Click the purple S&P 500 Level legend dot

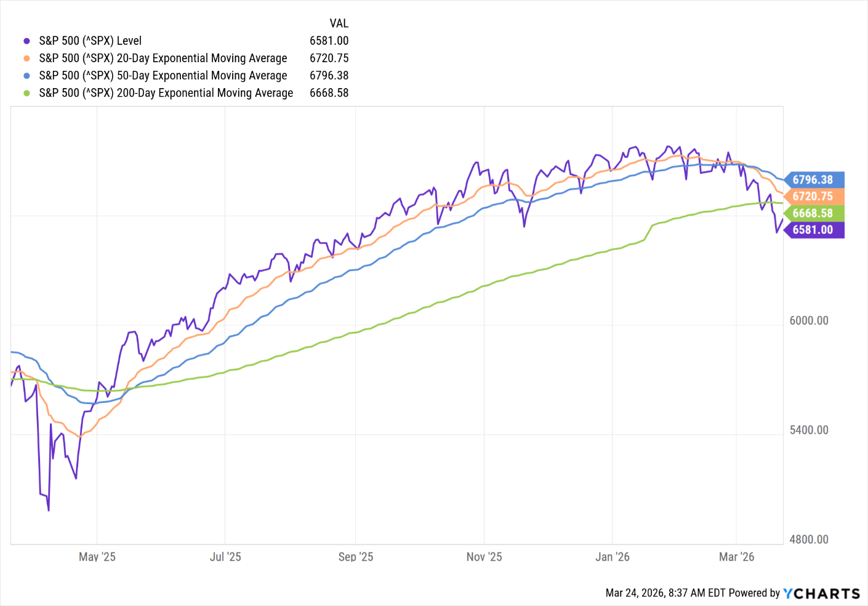(x=26, y=41)
